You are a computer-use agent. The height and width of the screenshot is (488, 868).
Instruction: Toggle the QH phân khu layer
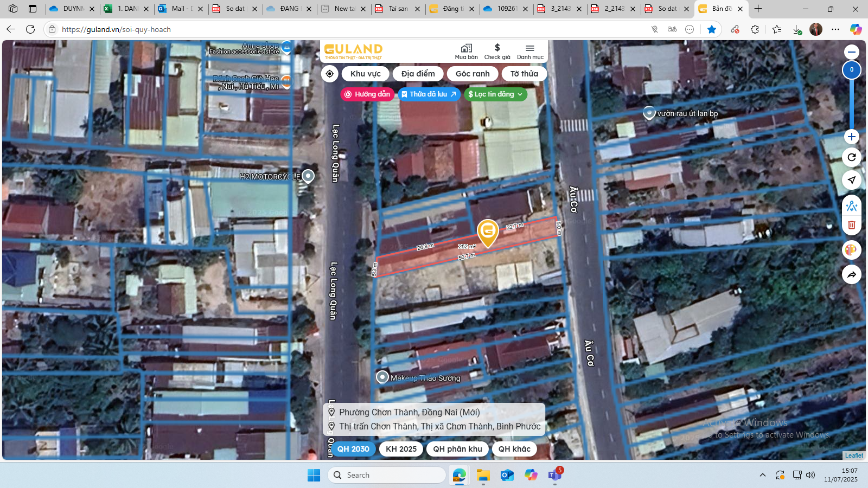pos(457,449)
